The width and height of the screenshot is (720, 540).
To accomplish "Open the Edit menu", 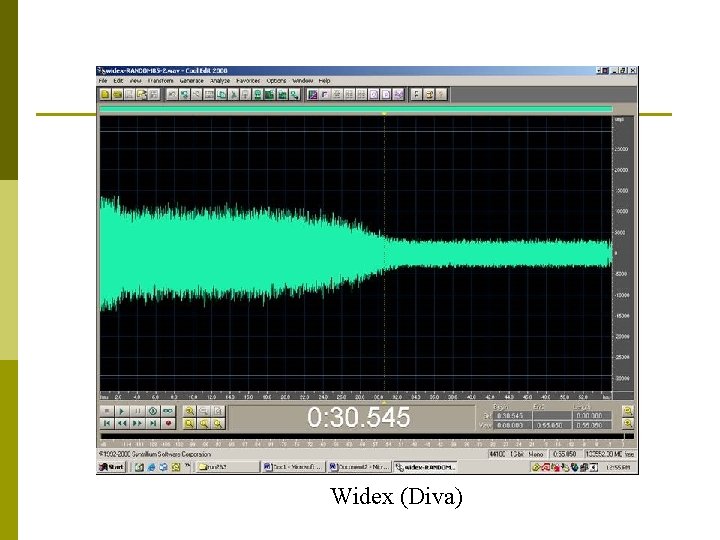I will [118, 80].
